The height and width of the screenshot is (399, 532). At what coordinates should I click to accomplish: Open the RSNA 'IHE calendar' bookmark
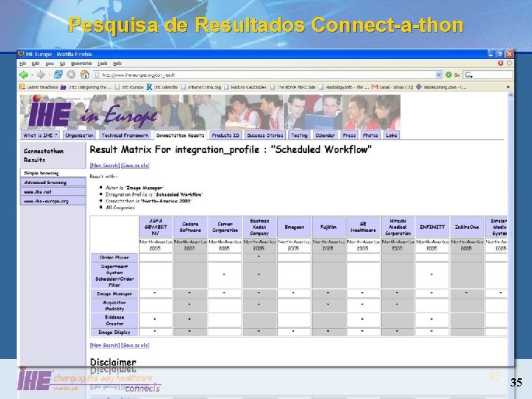[x=162, y=87]
